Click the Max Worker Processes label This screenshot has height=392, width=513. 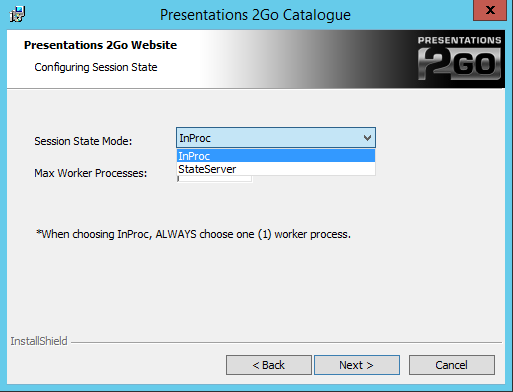pyautogui.click(x=91, y=173)
